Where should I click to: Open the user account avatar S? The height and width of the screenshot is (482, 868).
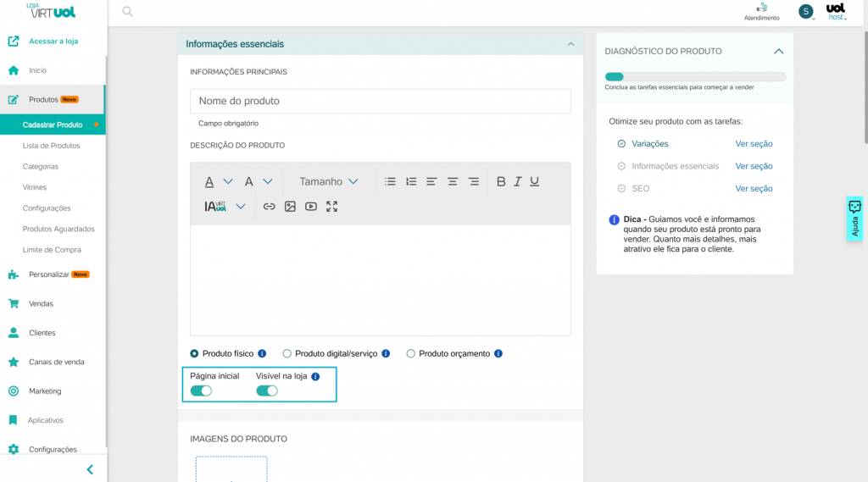pos(805,11)
